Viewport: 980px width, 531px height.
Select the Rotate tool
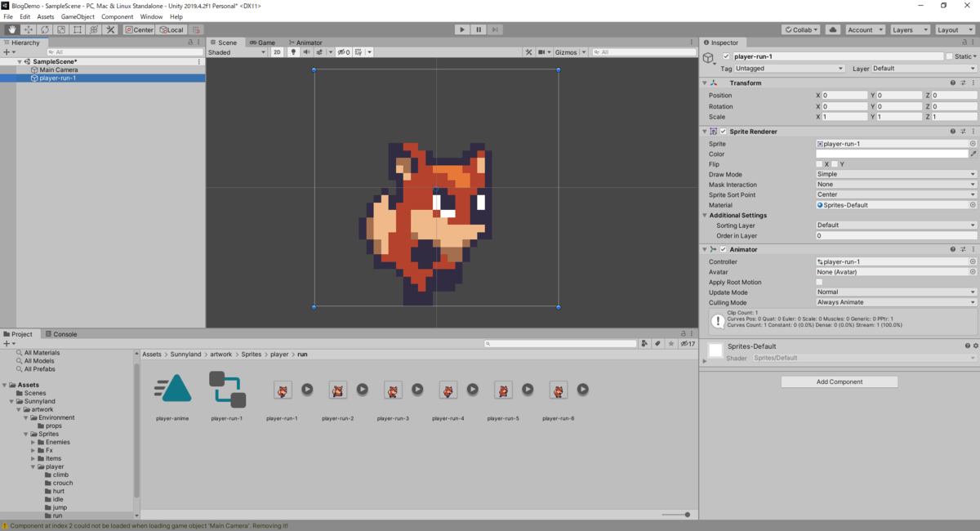tap(45, 29)
